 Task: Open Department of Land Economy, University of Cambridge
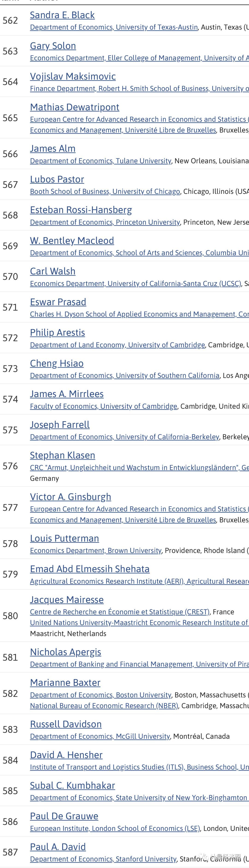tap(117, 345)
